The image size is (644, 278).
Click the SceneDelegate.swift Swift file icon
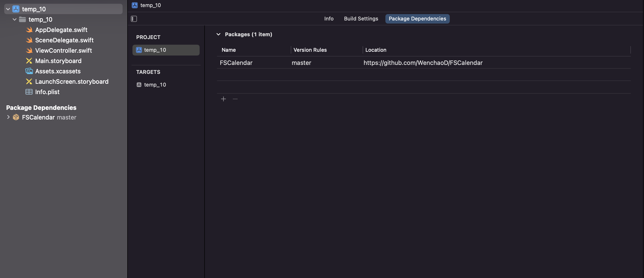click(x=29, y=40)
